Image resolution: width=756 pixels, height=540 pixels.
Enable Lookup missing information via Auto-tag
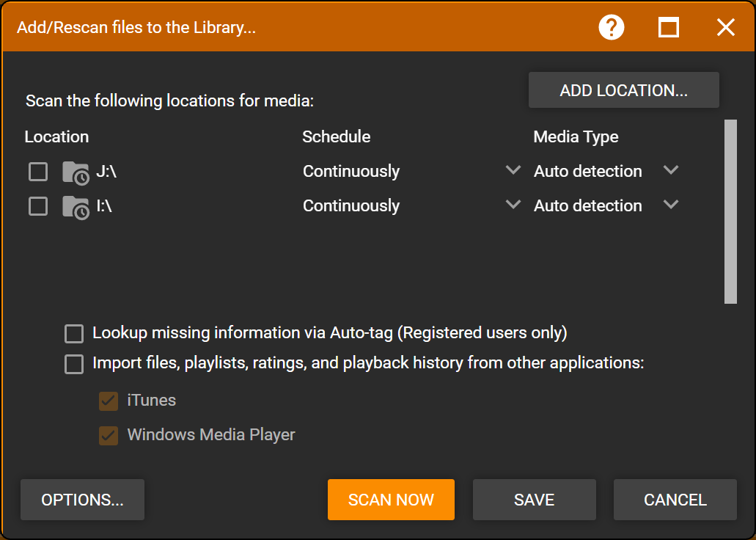pos(74,334)
